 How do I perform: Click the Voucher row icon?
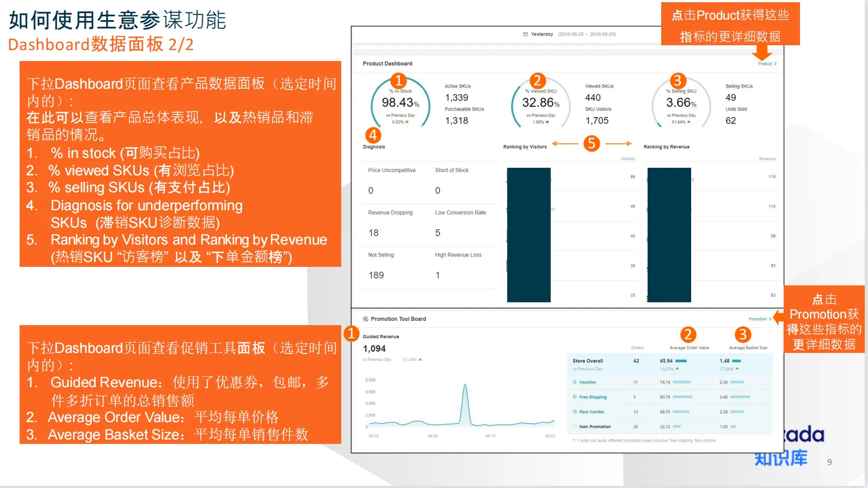coord(575,382)
